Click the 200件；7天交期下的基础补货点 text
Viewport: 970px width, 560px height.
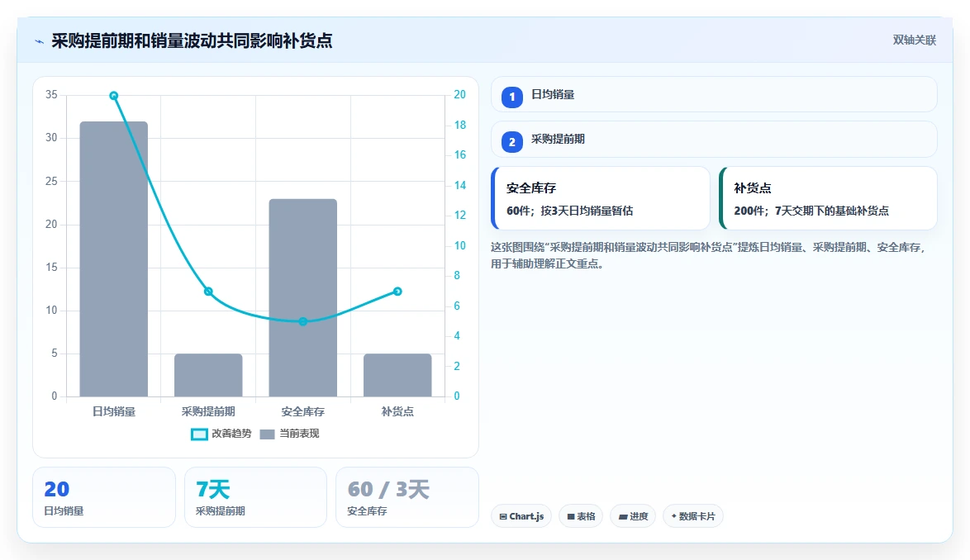click(x=811, y=211)
